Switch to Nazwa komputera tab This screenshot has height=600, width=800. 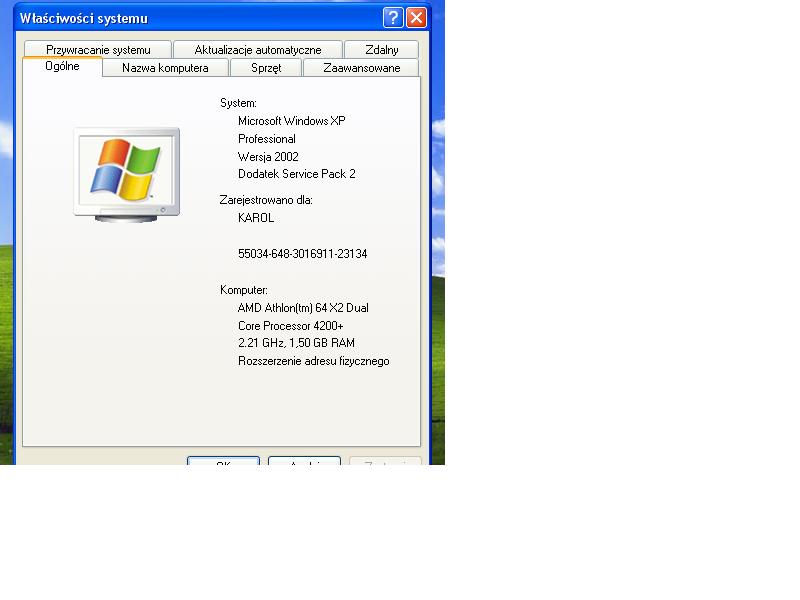[x=165, y=68]
